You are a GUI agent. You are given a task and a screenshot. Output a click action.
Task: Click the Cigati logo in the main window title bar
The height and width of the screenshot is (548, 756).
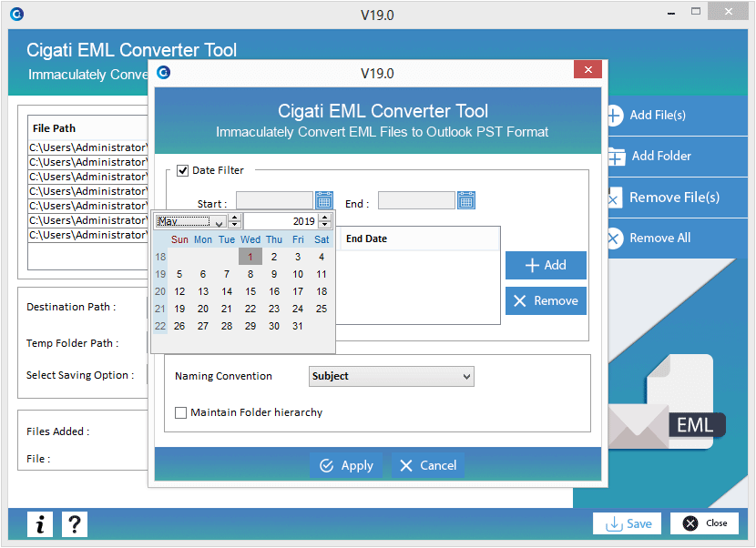pos(17,15)
